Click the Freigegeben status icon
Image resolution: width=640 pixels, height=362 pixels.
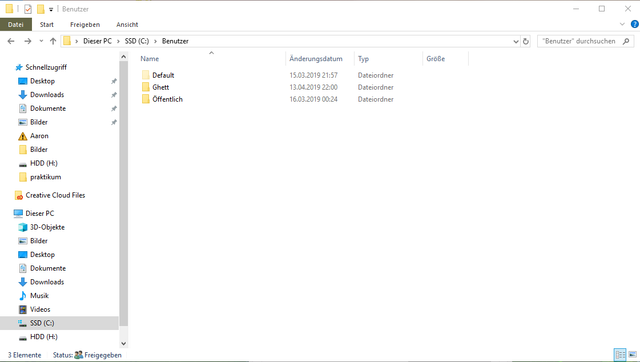click(x=78, y=355)
